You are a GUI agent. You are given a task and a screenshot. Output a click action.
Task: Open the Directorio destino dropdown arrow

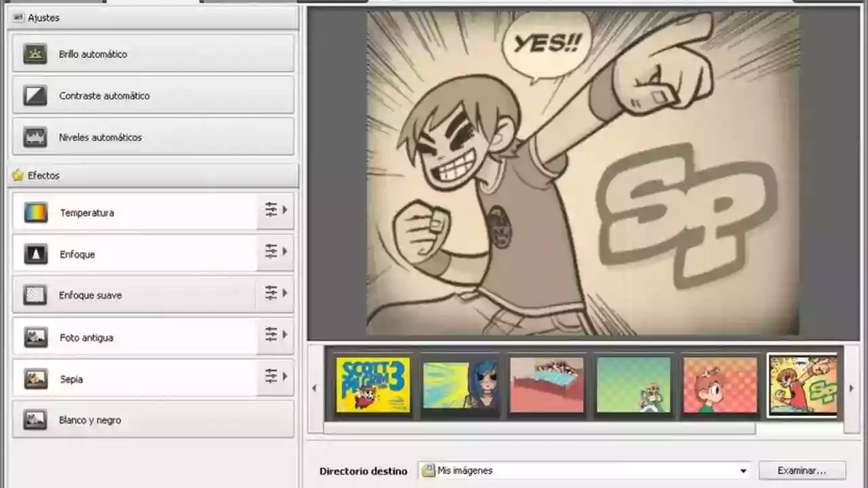(x=743, y=471)
